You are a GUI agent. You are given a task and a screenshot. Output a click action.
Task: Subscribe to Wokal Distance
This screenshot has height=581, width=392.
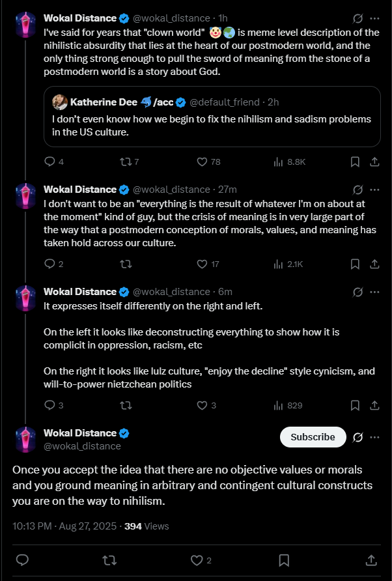point(313,437)
